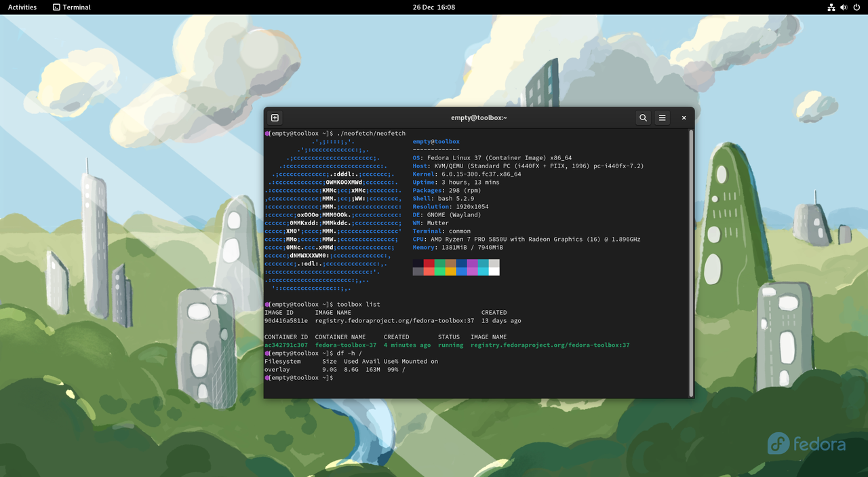Click the "Terminal: conmon" line

point(441,231)
